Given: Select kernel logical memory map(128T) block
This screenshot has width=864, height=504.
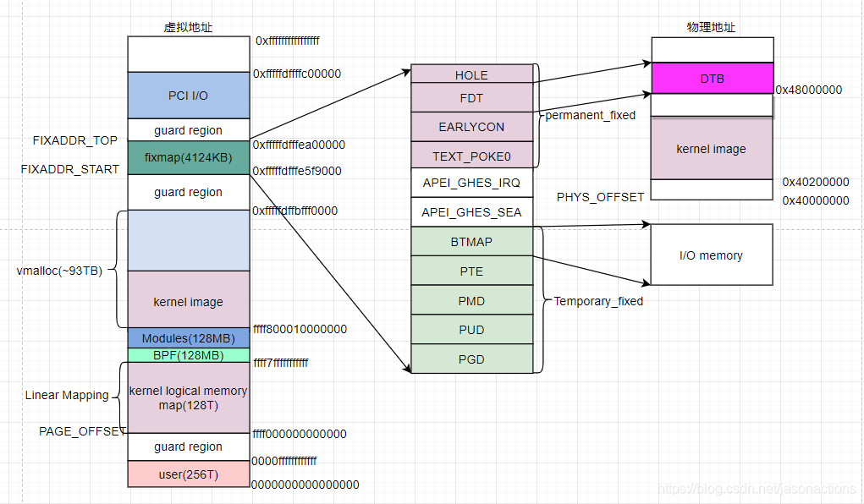Looking at the screenshot, I should (189, 397).
